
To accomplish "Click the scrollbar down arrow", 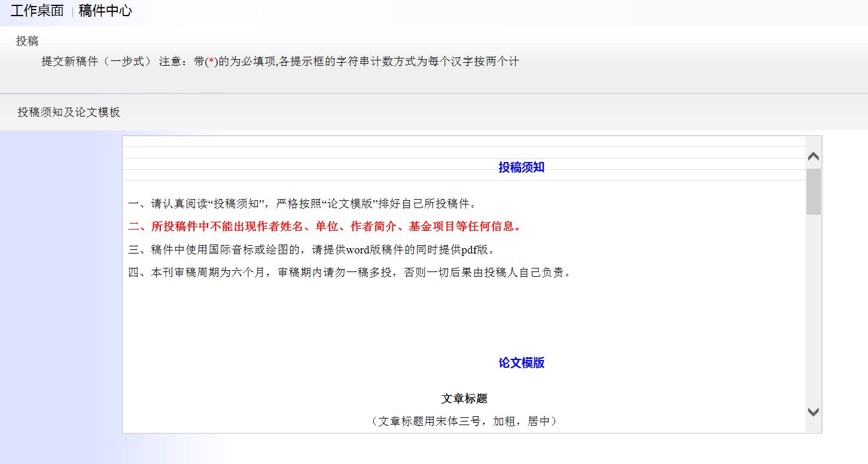I will [813, 412].
